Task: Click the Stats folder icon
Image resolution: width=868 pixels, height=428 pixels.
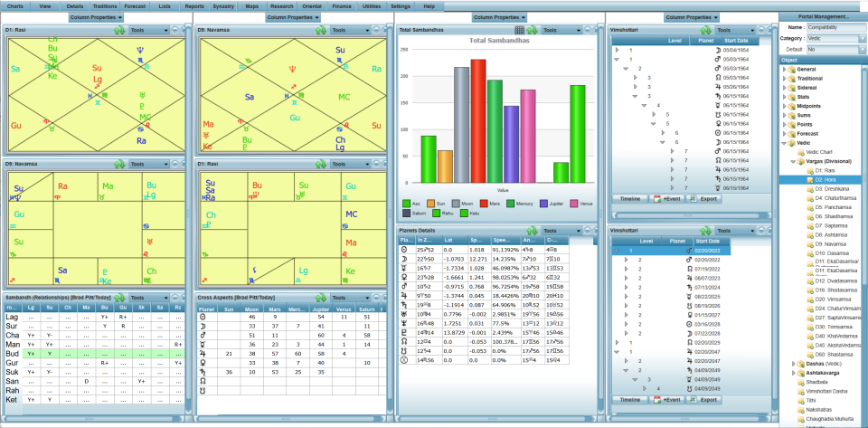Action: coord(792,96)
